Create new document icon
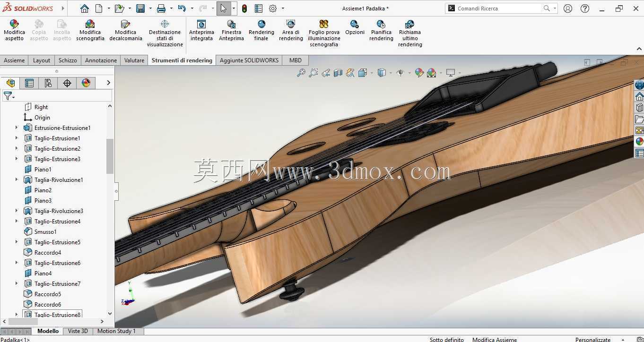 (x=99, y=9)
